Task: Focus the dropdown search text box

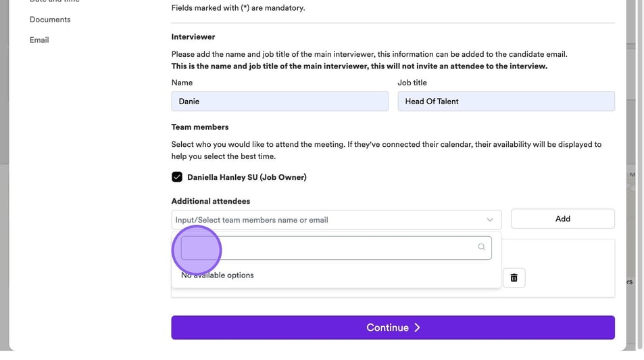Action: point(330,248)
